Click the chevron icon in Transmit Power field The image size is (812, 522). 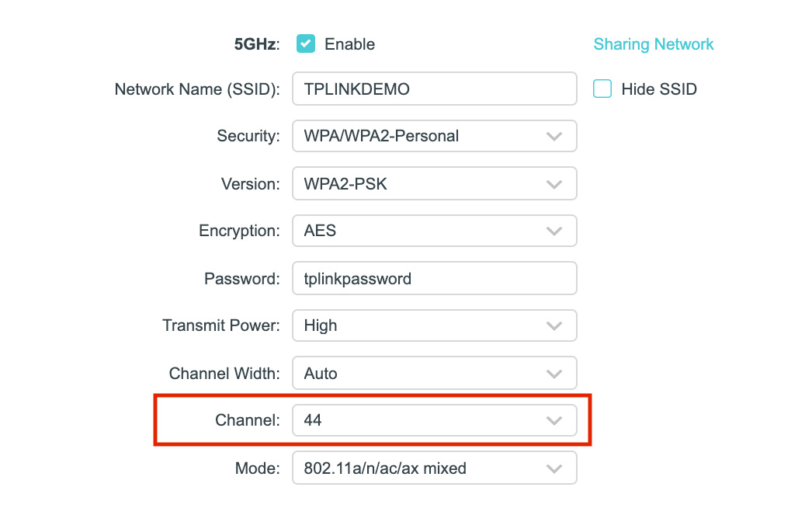pyautogui.click(x=553, y=325)
